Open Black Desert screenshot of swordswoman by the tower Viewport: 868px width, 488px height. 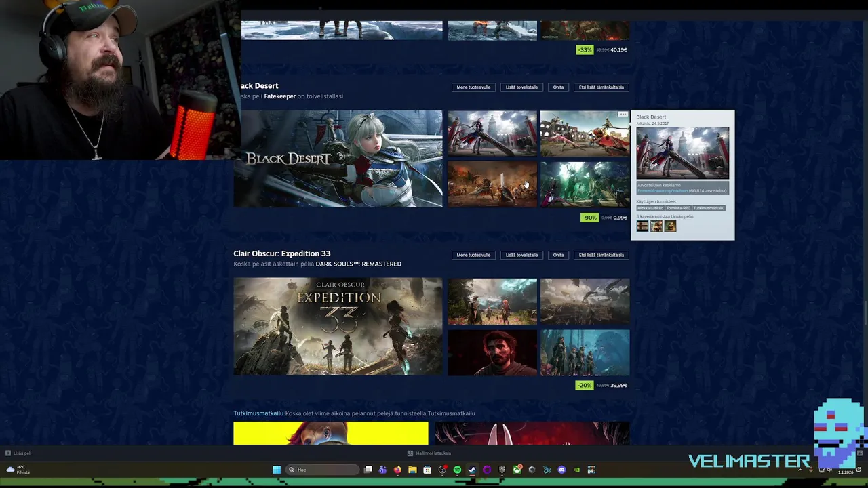click(492, 133)
